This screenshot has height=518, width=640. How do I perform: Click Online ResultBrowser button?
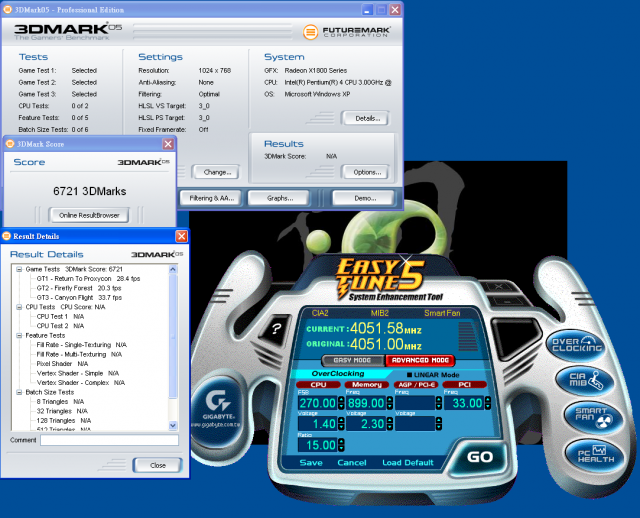pos(89,215)
